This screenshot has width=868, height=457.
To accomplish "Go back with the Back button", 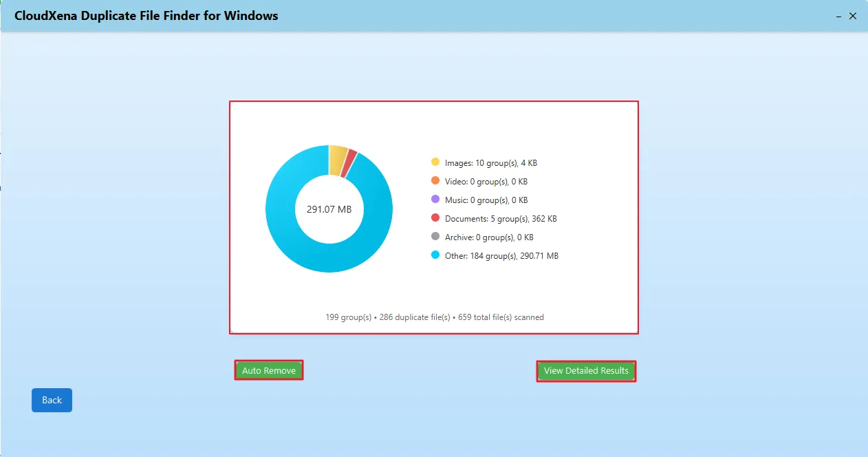I will tap(52, 400).
